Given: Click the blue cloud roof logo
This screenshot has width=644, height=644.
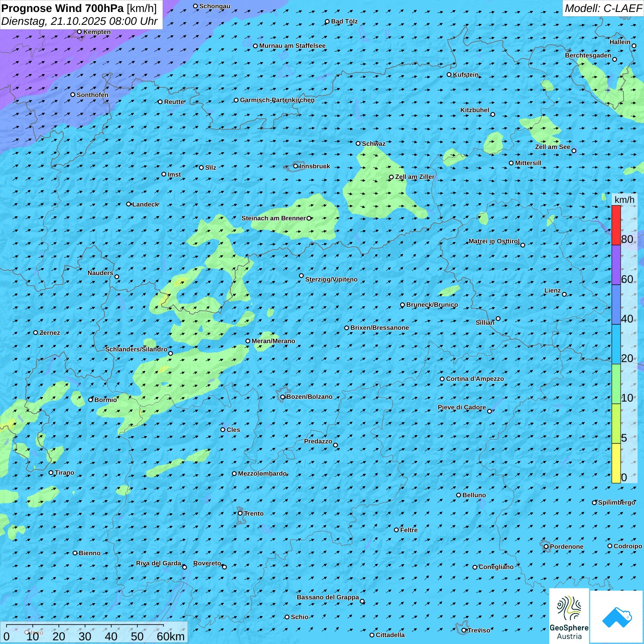Looking at the screenshot, I should (x=616, y=616).
